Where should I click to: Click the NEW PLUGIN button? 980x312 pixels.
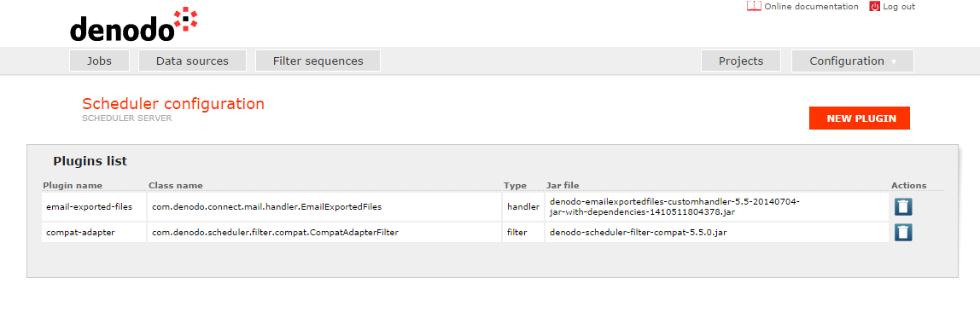tap(860, 118)
